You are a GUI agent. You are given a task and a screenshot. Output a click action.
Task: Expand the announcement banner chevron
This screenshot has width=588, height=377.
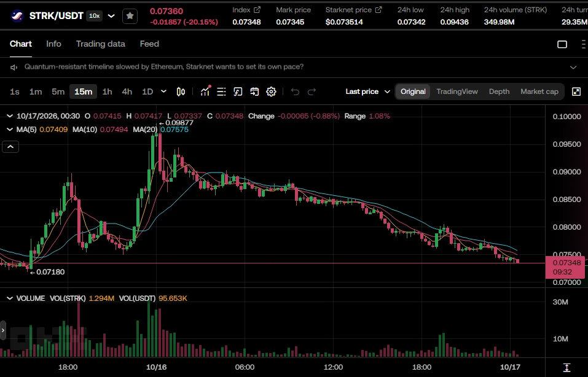click(573, 68)
